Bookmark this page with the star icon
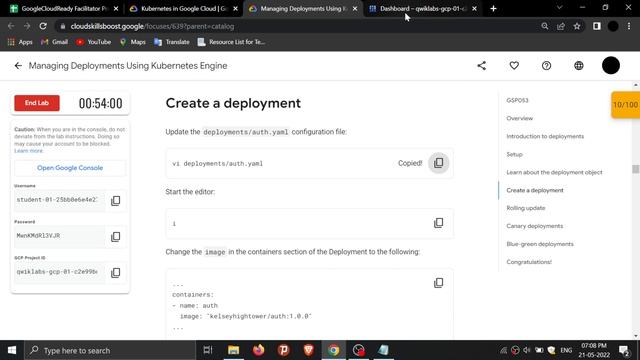 coord(577,26)
